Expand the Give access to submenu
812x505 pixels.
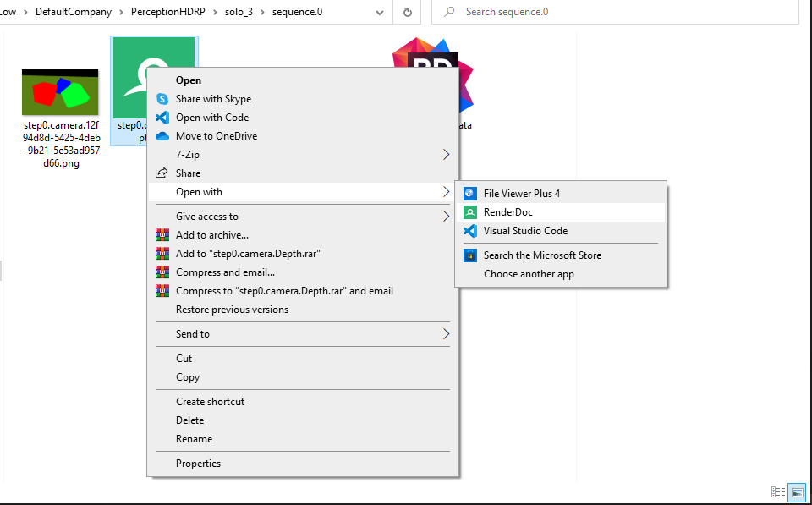point(446,217)
